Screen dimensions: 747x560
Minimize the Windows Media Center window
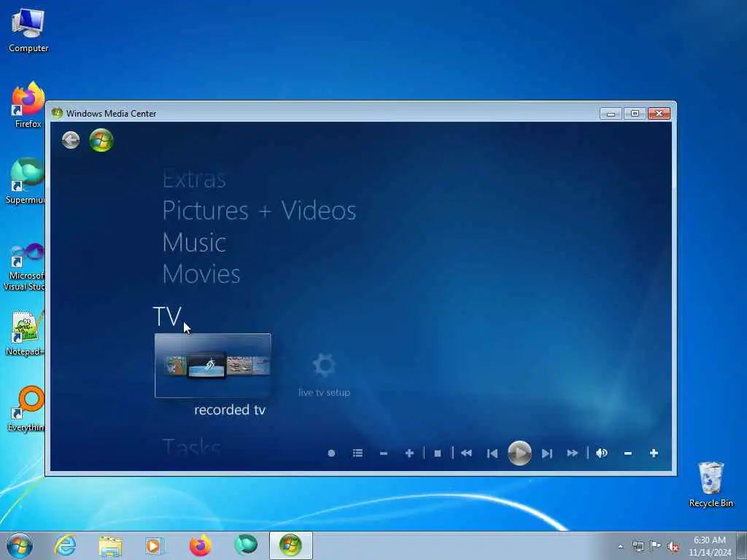pos(611,113)
